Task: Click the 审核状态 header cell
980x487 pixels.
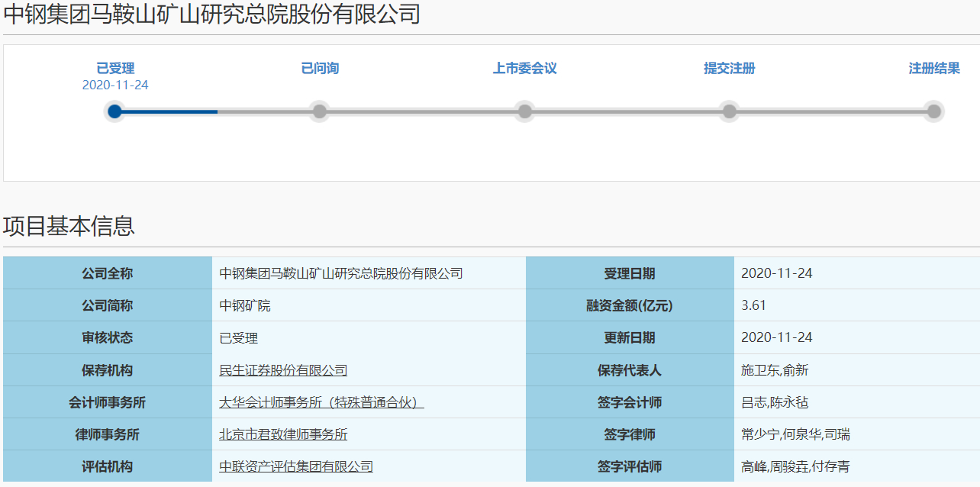Action: (x=108, y=337)
